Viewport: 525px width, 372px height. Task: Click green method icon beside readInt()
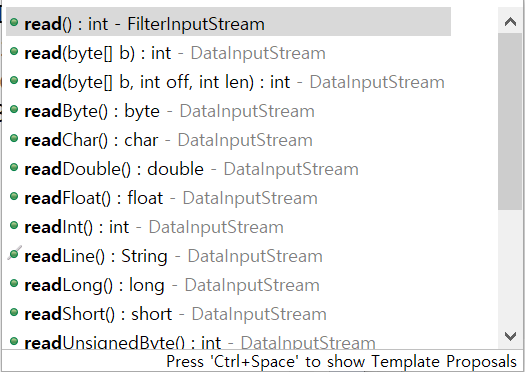point(14,225)
